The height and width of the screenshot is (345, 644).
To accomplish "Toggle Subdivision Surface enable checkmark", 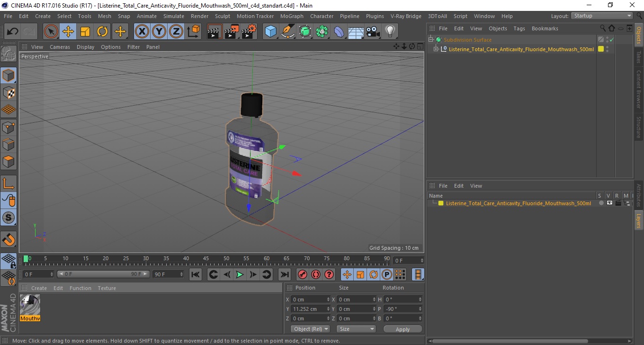I will 611,40.
